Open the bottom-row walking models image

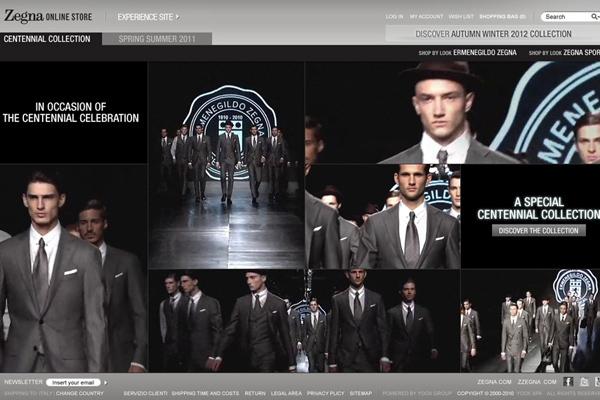[305, 321]
